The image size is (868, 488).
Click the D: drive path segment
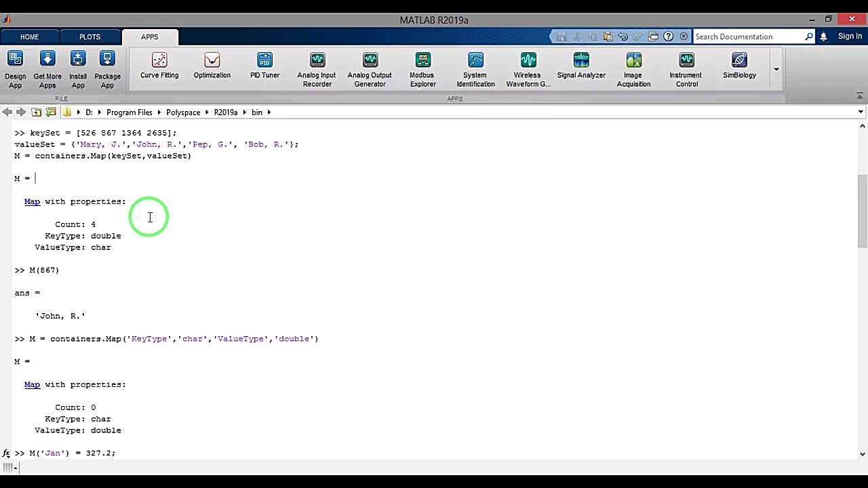tap(89, 112)
